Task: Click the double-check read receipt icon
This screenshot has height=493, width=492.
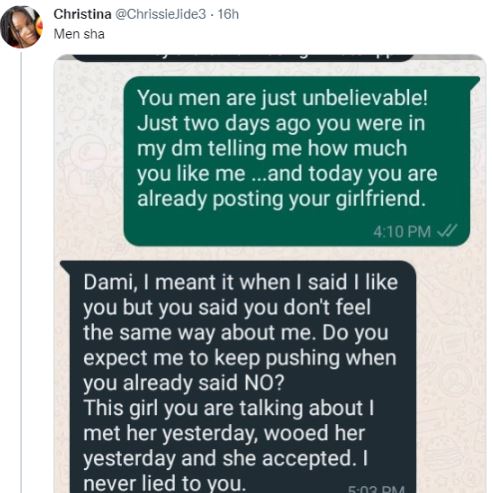Action: (447, 231)
